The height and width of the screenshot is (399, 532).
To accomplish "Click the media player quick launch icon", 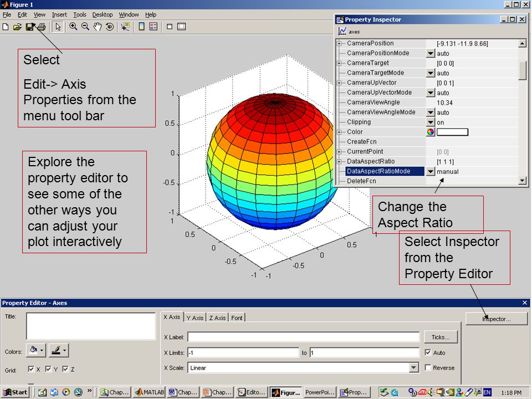I will point(66,392).
